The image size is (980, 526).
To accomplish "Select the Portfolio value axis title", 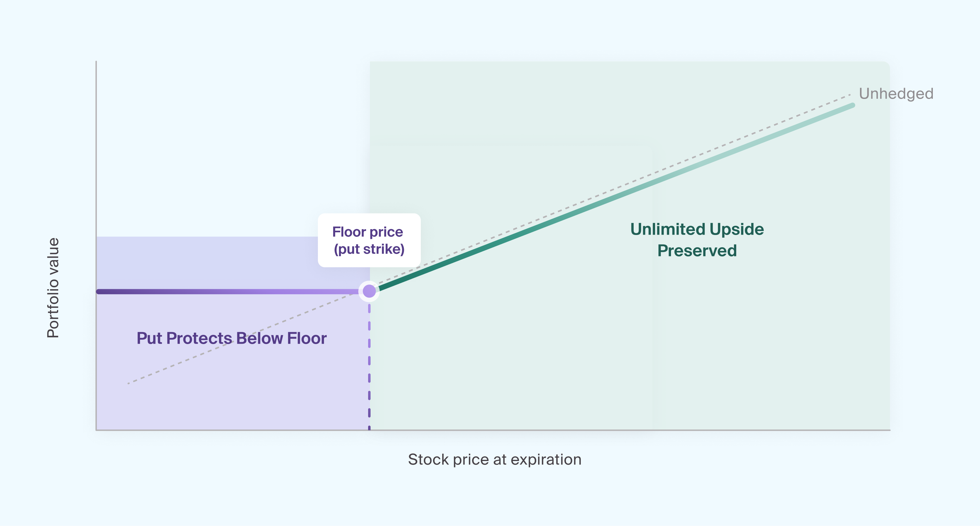I will (53, 288).
